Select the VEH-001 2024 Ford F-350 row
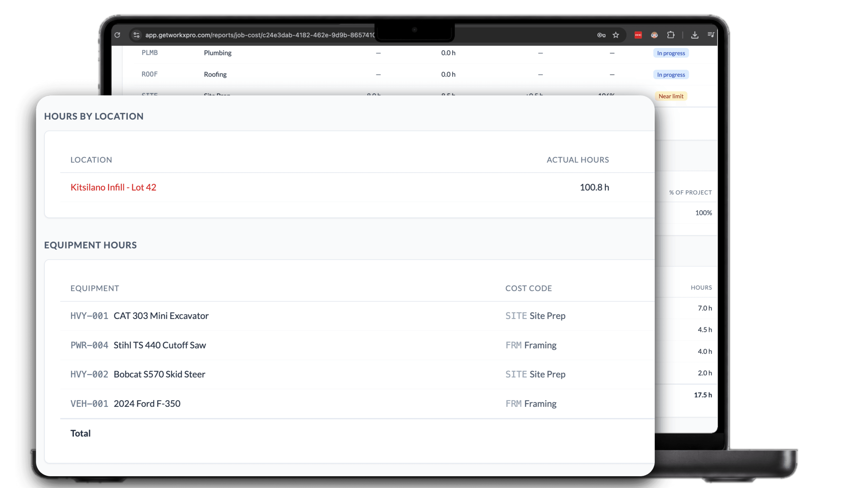Image resolution: width=868 pixels, height=488 pixels. (x=357, y=404)
